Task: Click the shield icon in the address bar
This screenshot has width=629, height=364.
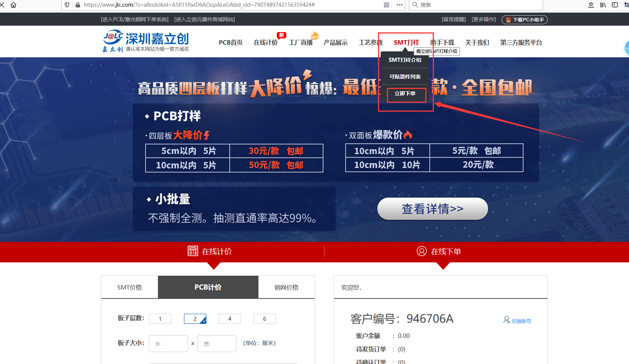Action: (x=67, y=5)
